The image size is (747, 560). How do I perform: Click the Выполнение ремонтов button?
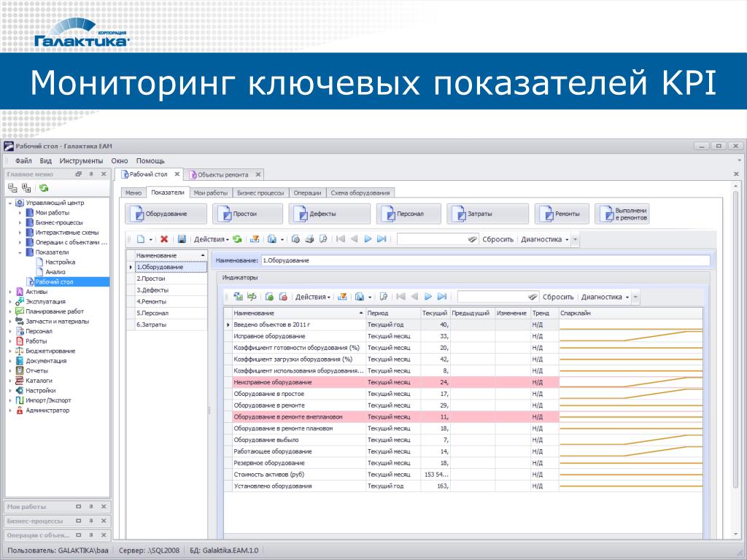click(x=622, y=214)
